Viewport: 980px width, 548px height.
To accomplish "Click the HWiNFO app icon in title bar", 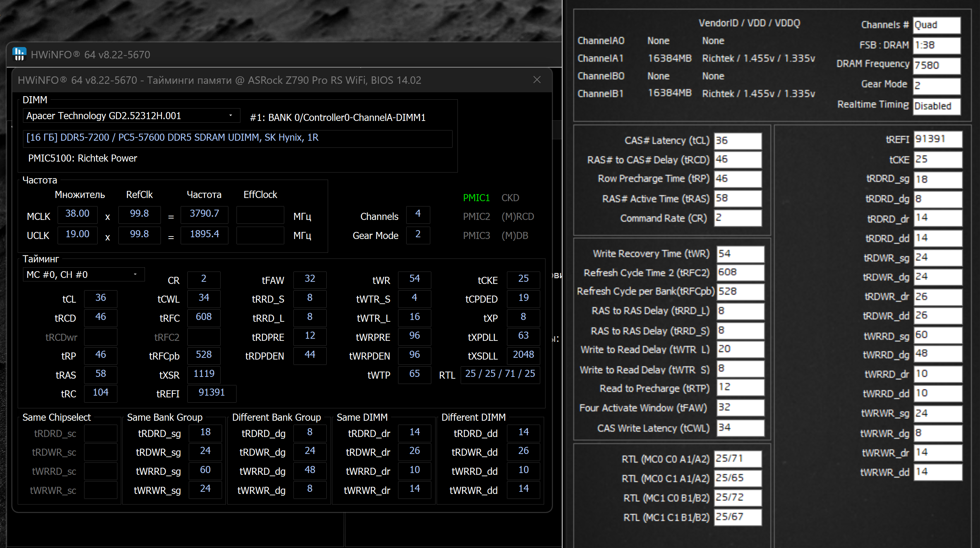I will point(19,54).
